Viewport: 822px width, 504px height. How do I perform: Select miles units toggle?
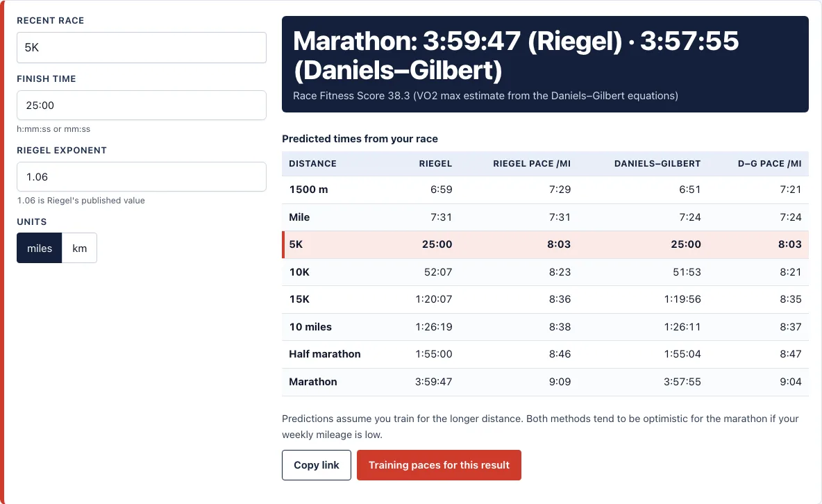(40, 248)
